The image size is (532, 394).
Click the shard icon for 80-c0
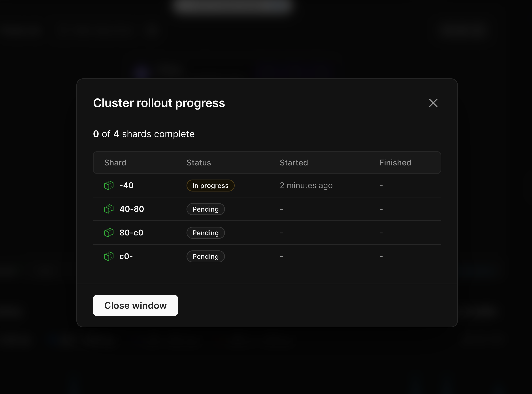tap(109, 233)
